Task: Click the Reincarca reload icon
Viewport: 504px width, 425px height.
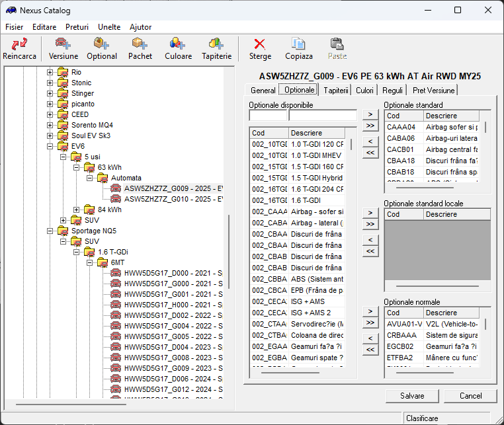Action: tap(19, 44)
